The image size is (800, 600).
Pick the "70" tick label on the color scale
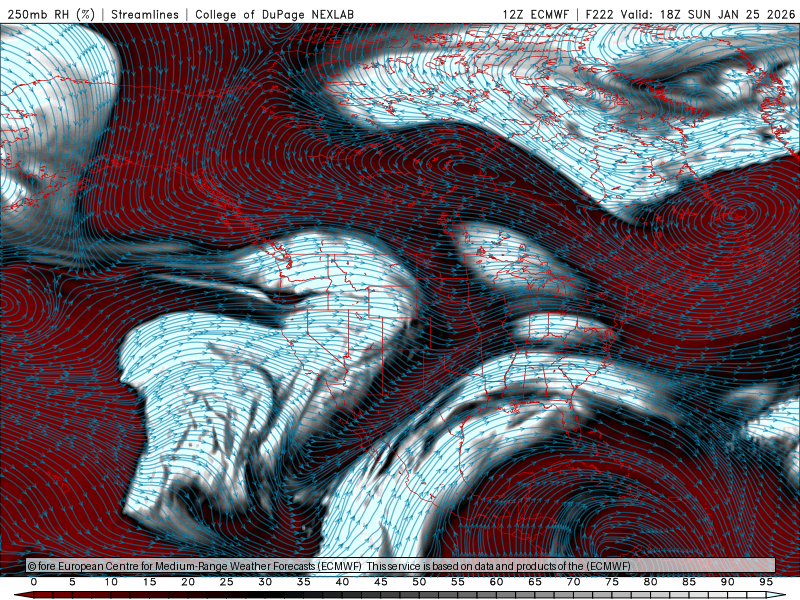573,582
